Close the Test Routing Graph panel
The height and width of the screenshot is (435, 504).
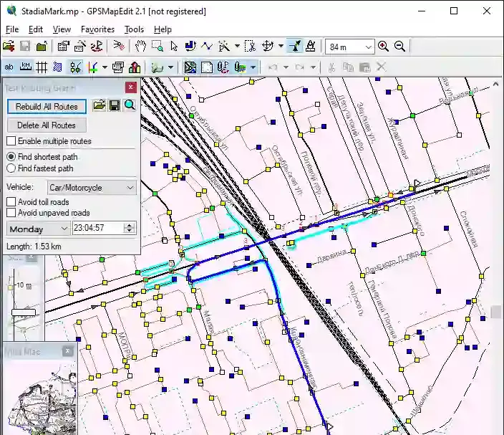click(x=130, y=87)
